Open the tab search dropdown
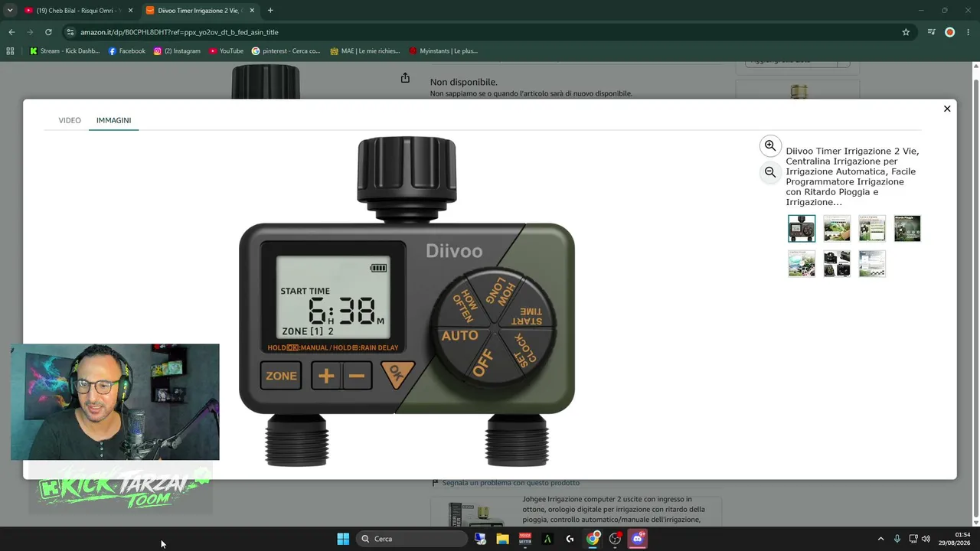980x551 pixels. 10,11
